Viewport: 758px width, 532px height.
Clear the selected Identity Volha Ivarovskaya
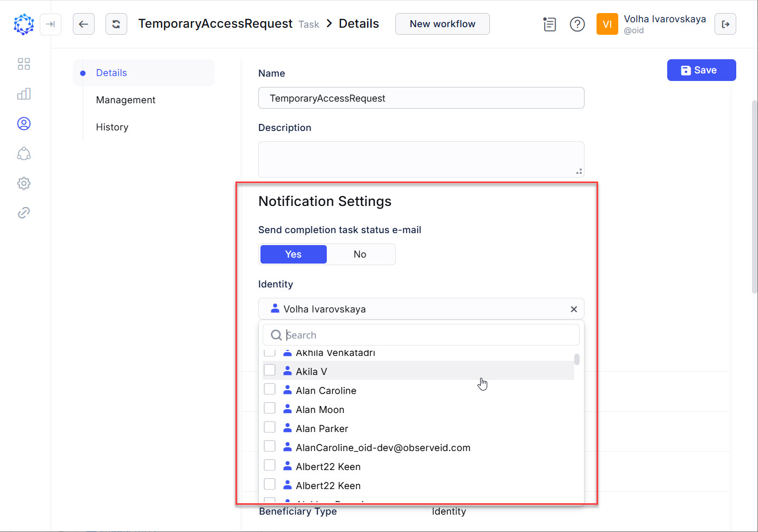574,309
